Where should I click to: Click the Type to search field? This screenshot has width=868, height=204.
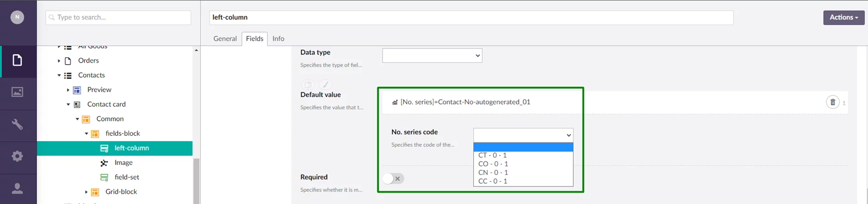119,18
